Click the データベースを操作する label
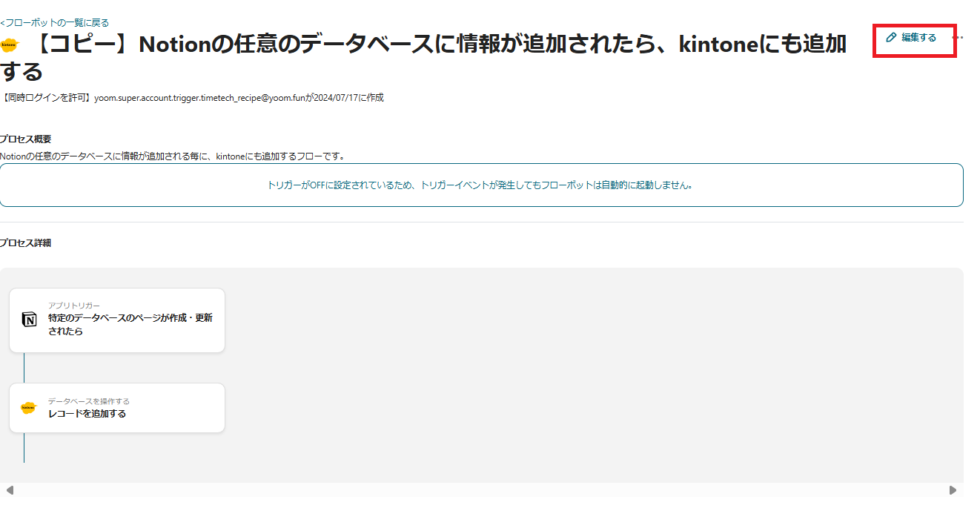Viewport: 980px width, 531px height. (x=89, y=401)
